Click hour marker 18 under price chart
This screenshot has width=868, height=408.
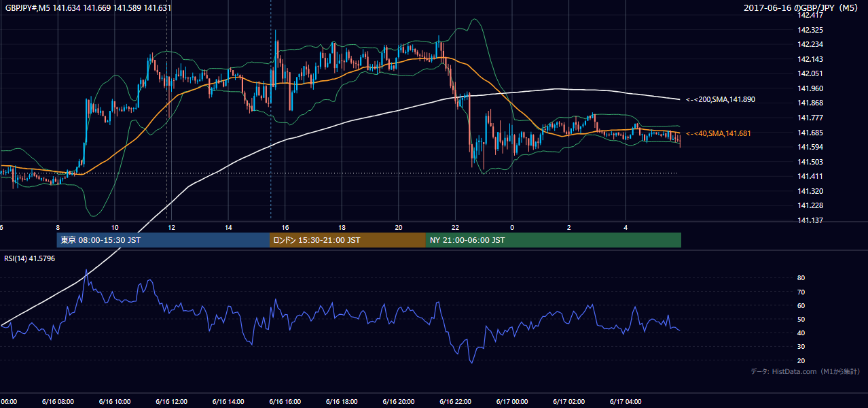[x=342, y=227]
